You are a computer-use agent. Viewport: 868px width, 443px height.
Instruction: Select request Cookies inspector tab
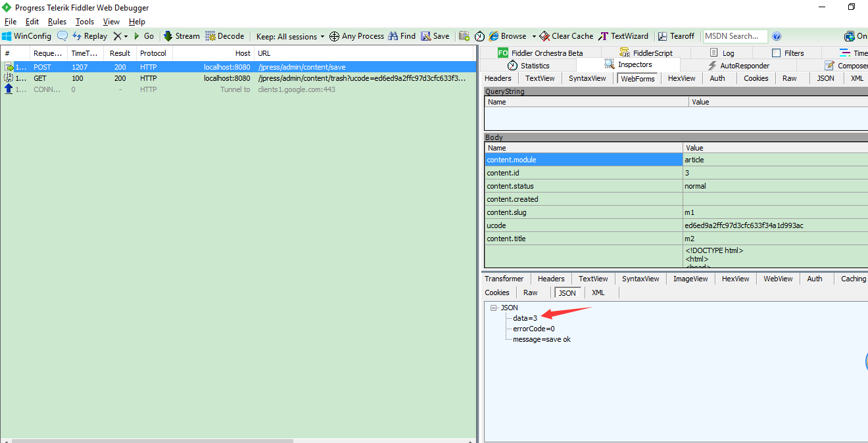[756, 78]
